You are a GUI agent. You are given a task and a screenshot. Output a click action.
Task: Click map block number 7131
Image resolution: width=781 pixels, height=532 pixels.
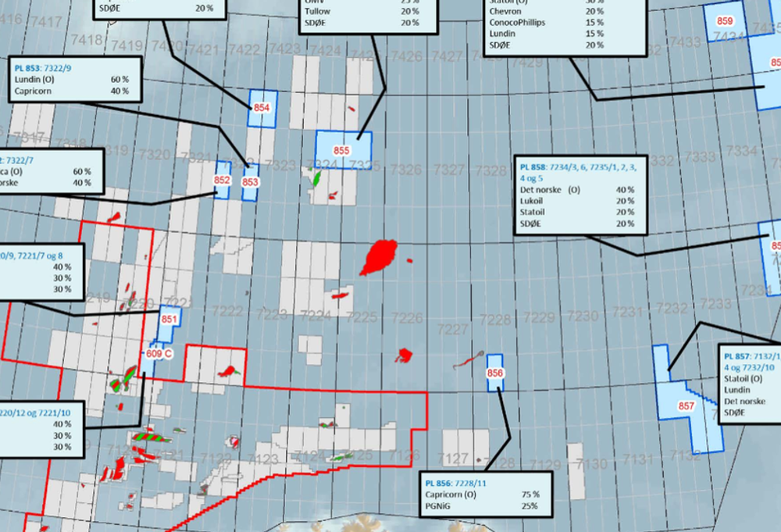coord(638,459)
